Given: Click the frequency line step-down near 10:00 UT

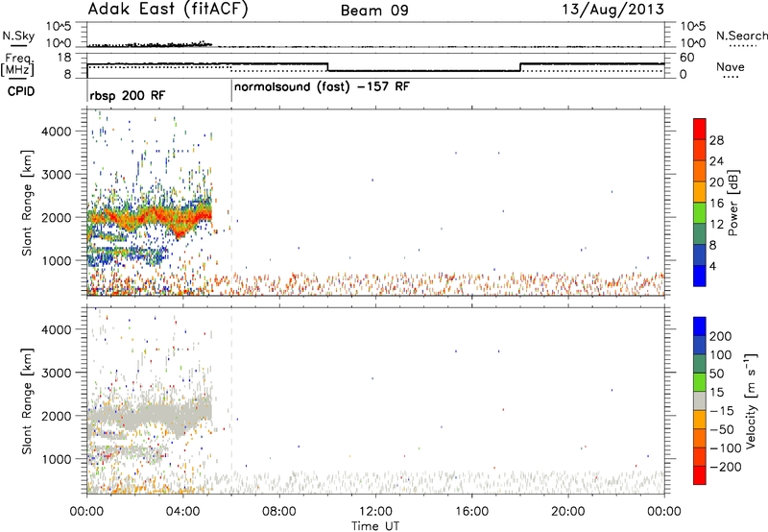Looking at the screenshot, I should click(328, 67).
